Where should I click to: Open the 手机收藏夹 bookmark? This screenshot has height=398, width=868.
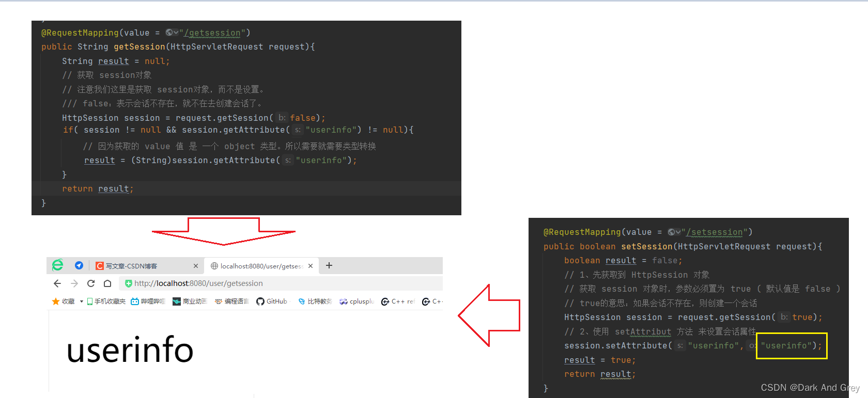click(106, 301)
